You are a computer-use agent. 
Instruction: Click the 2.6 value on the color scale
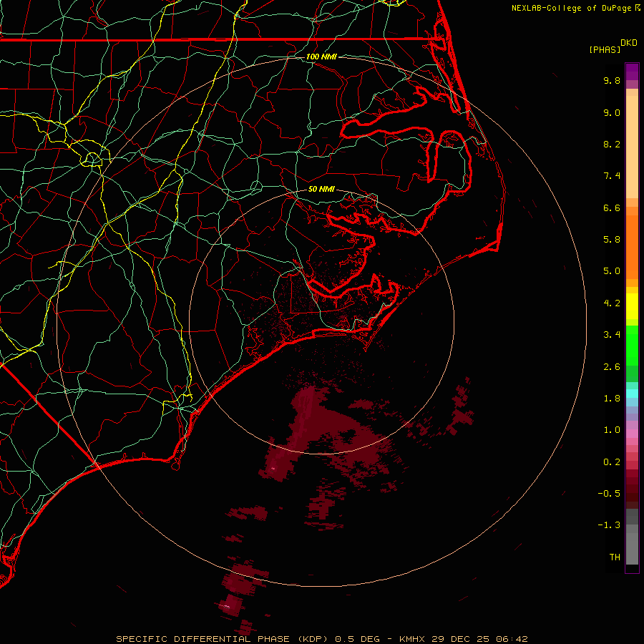612,367
